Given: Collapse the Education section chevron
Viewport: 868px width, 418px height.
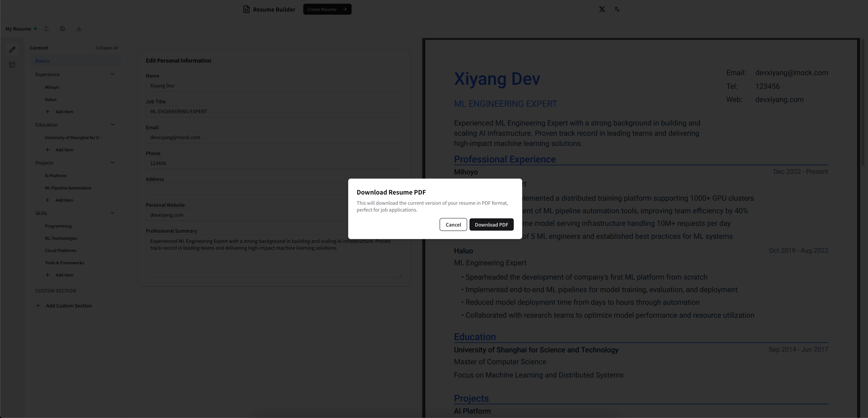Looking at the screenshot, I should (112, 124).
